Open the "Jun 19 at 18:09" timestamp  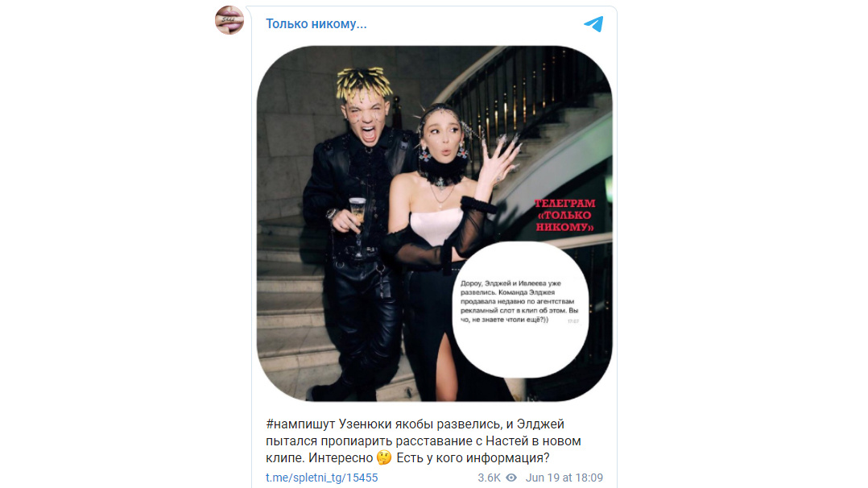click(x=564, y=478)
